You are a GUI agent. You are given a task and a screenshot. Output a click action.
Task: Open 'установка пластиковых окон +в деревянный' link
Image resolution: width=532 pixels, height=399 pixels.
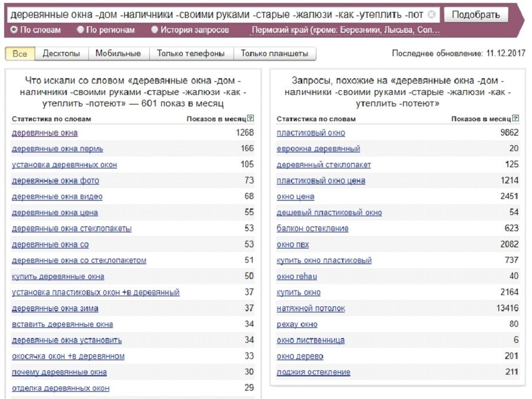96,292
